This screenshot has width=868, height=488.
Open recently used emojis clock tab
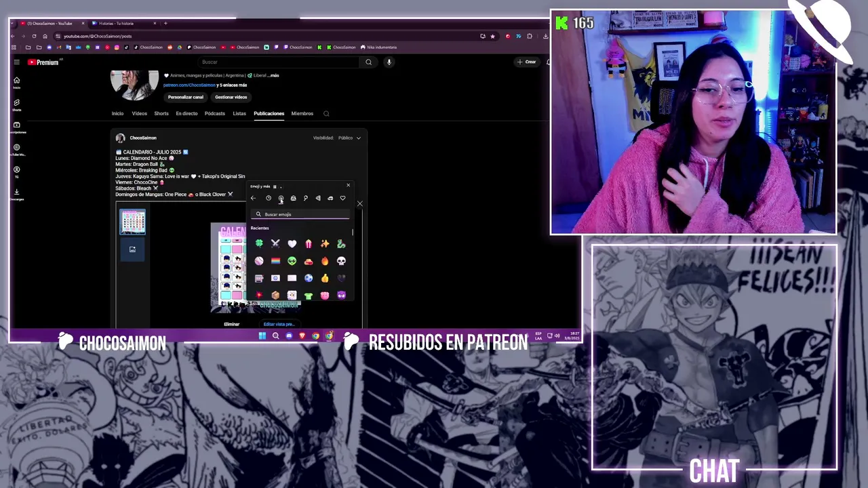(269, 198)
